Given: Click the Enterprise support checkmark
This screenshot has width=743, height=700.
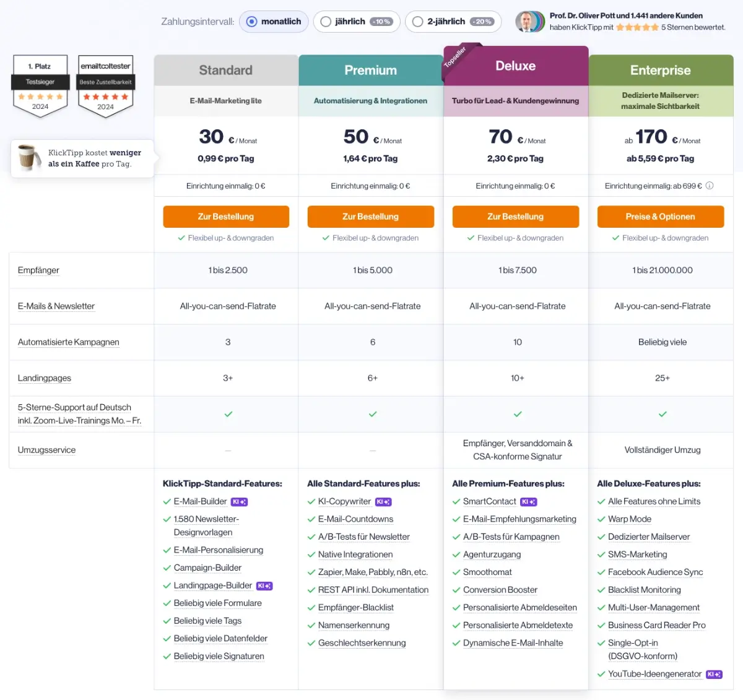Looking at the screenshot, I should (x=663, y=414).
